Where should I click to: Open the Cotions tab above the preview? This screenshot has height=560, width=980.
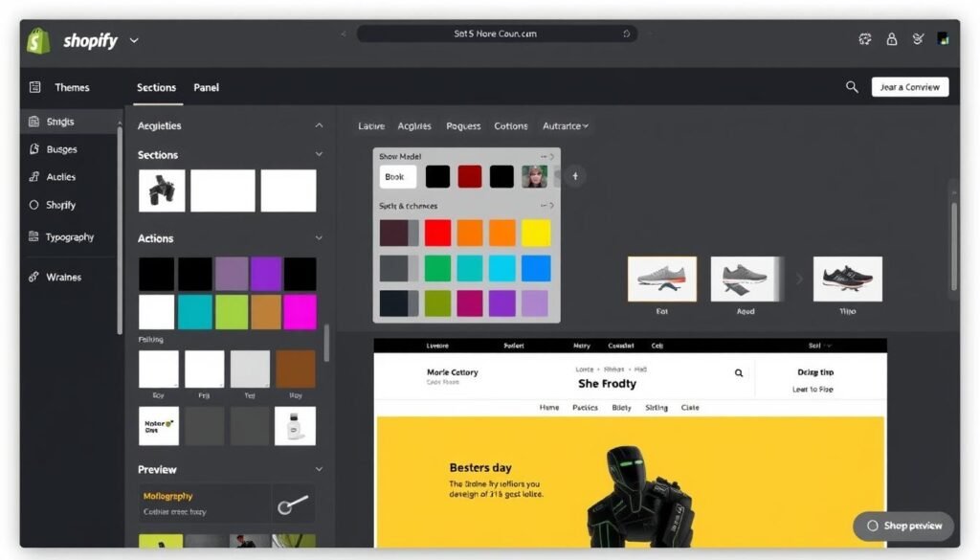(510, 125)
